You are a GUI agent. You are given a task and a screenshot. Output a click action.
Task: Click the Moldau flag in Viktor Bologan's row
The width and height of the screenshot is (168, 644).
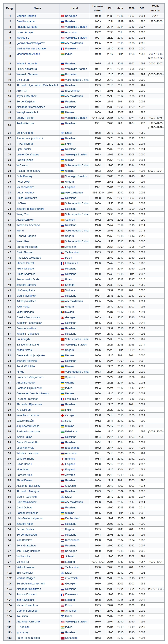(x=62, y=312)
